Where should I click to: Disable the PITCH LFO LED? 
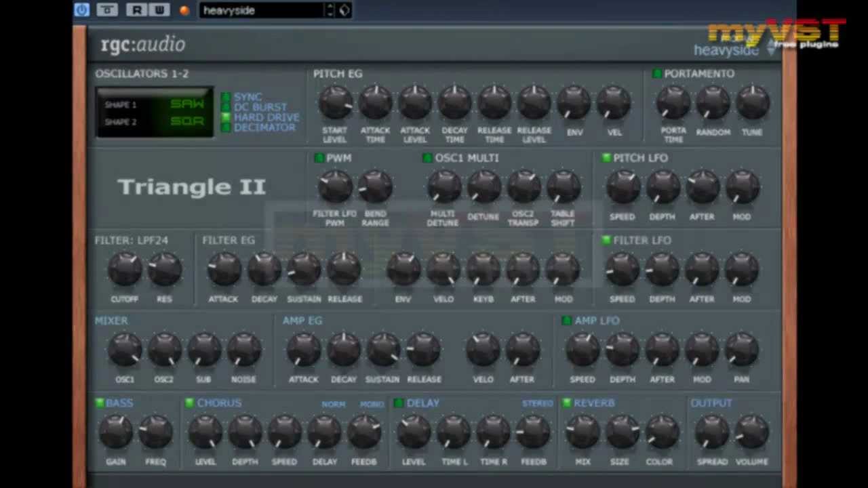tap(606, 158)
